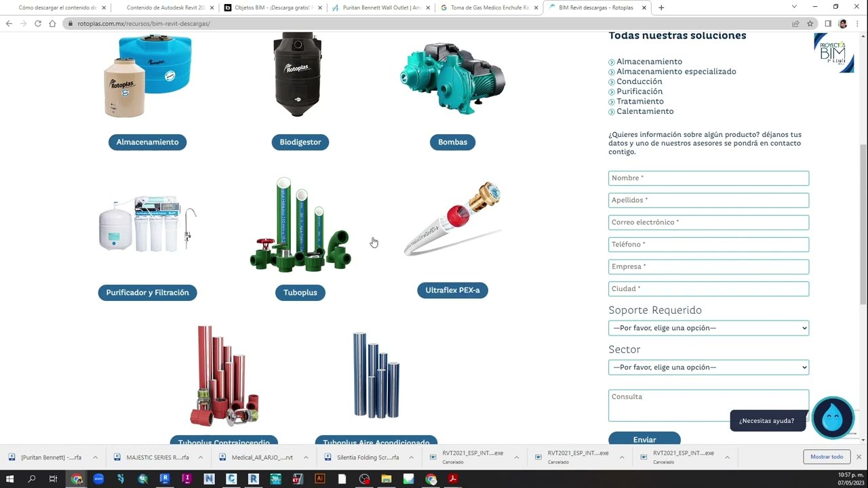Switch to the Objetos BIM tab

[273, 8]
